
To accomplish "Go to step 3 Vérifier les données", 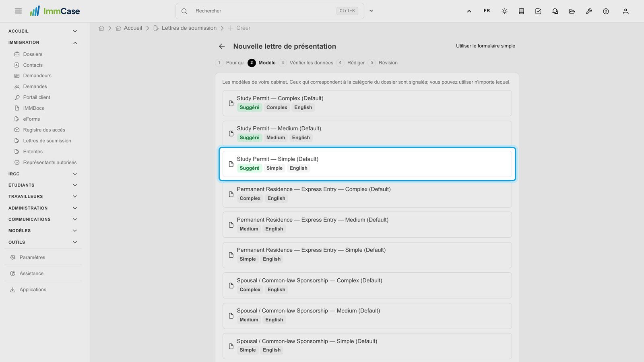I will [306, 63].
